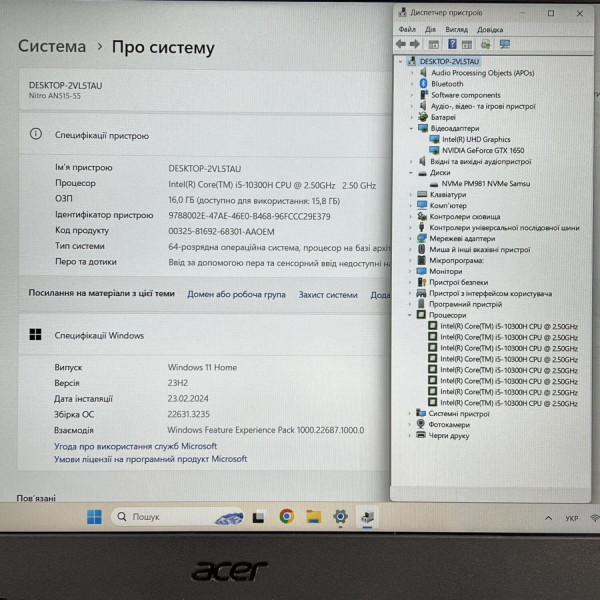Image resolution: width=600 pixels, height=600 pixels.
Task: Click Scan for hardware changes monitor icon
Action: coord(505,44)
